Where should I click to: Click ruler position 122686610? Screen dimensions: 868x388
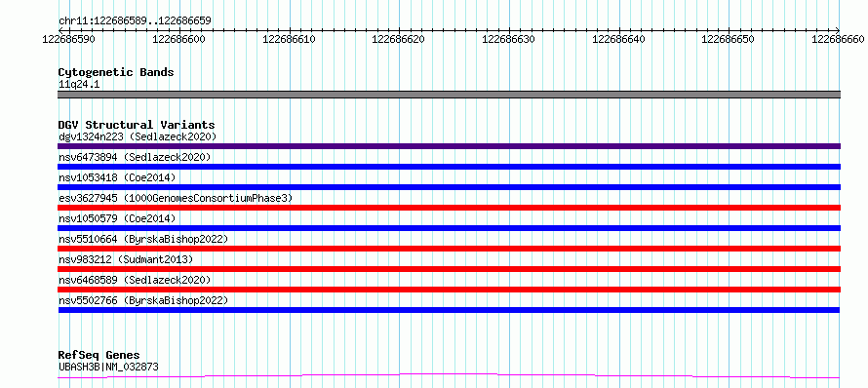click(289, 39)
